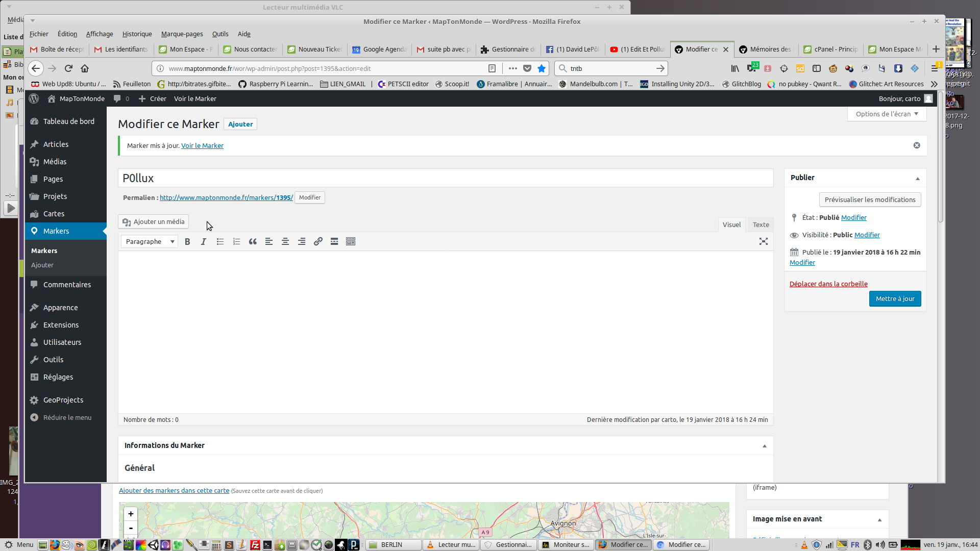Zoom in on the map
Screen dimensions: 980x551
point(131,514)
